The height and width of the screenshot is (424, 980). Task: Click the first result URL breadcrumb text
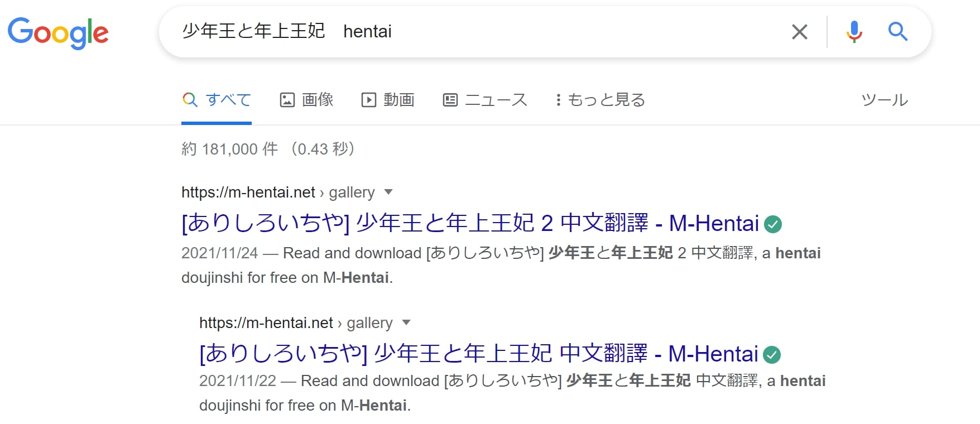click(278, 192)
